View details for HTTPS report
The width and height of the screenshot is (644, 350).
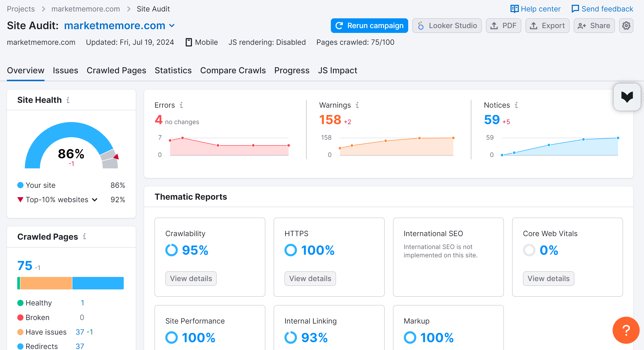click(310, 278)
